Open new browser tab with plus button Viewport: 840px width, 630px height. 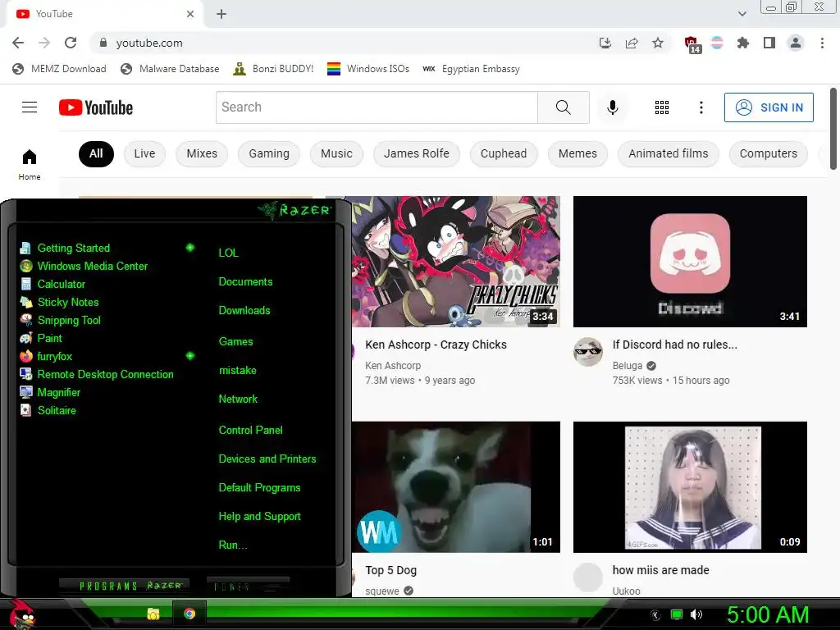click(x=221, y=14)
